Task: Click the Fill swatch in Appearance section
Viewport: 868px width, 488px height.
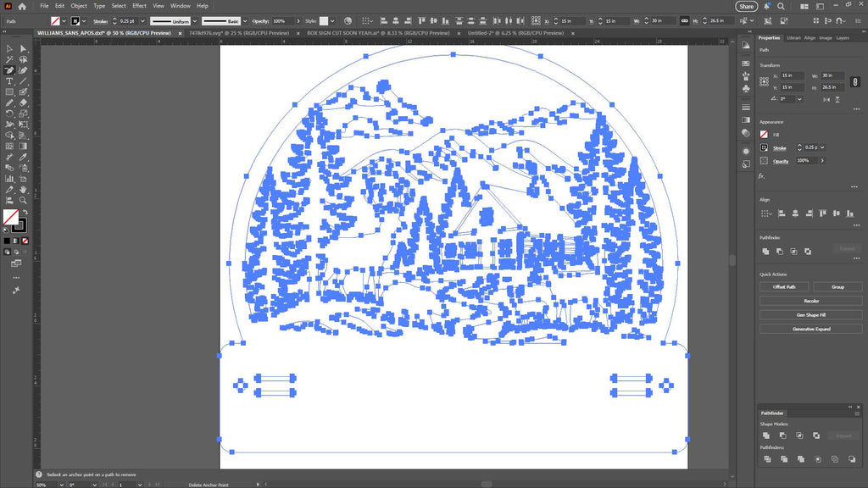Action: point(764,135)
